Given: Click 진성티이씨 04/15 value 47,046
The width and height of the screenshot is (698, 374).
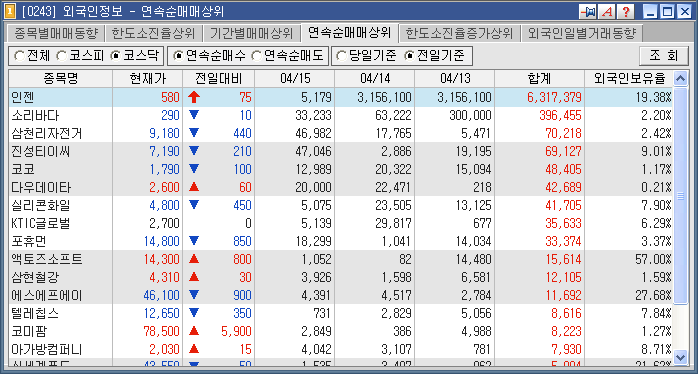Looking at the screenshot, I should pyautogui.click(x=313, y=151).
